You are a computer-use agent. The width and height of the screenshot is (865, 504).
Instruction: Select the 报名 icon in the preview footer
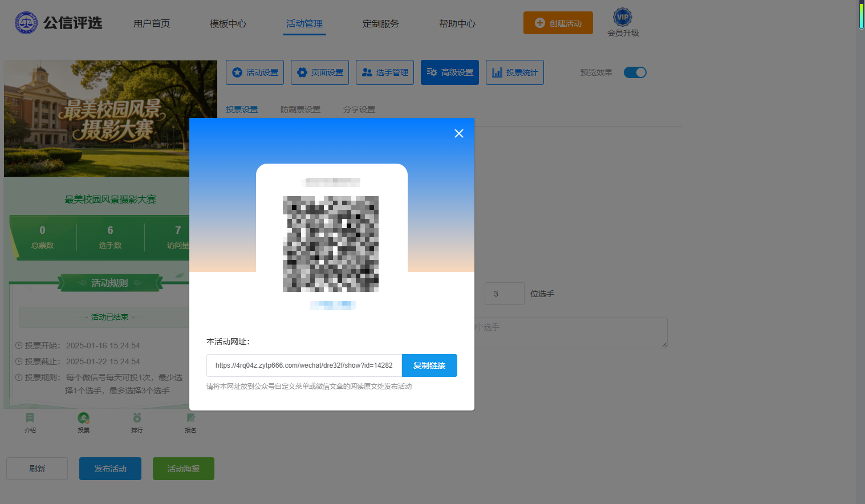(x=190, y=418)
